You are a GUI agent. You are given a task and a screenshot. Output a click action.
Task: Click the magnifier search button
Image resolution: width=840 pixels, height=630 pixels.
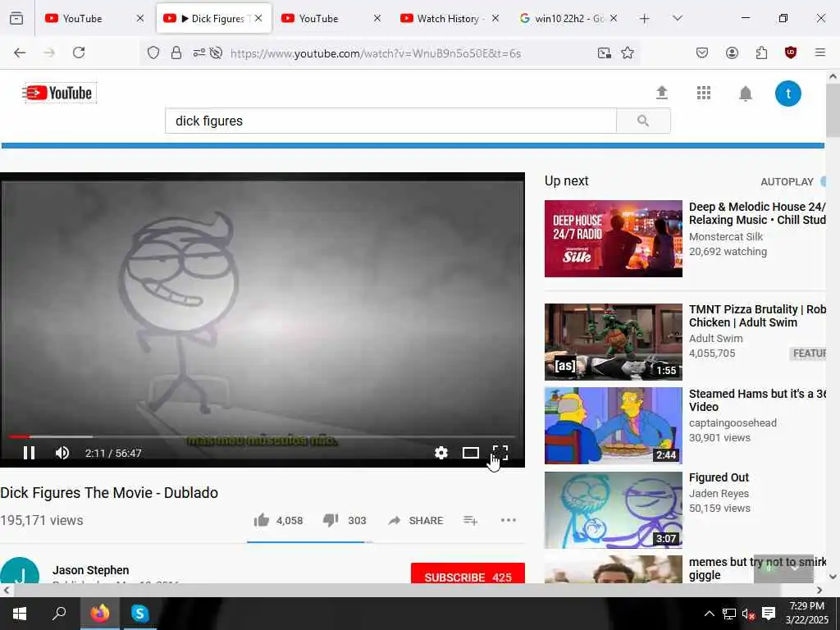click(643, 121)
